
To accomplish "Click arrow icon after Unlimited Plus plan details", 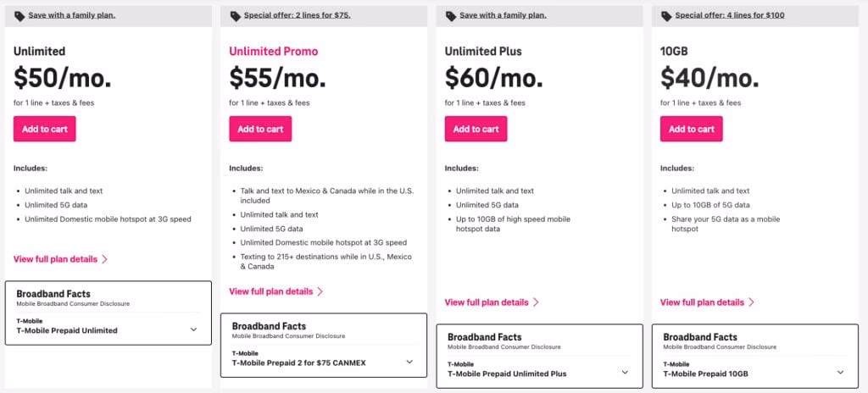I will 536,302.
